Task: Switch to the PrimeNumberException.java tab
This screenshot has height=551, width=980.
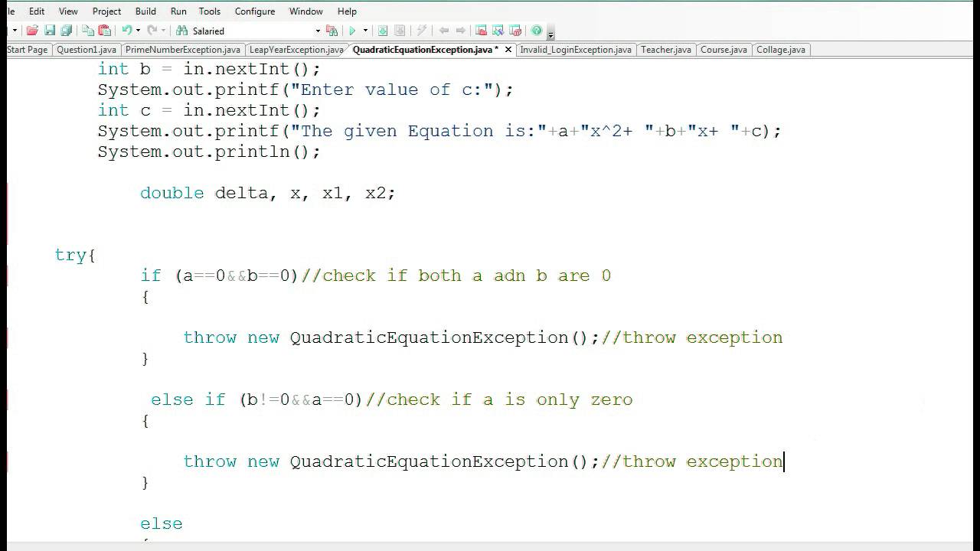Action: point(183,50)
